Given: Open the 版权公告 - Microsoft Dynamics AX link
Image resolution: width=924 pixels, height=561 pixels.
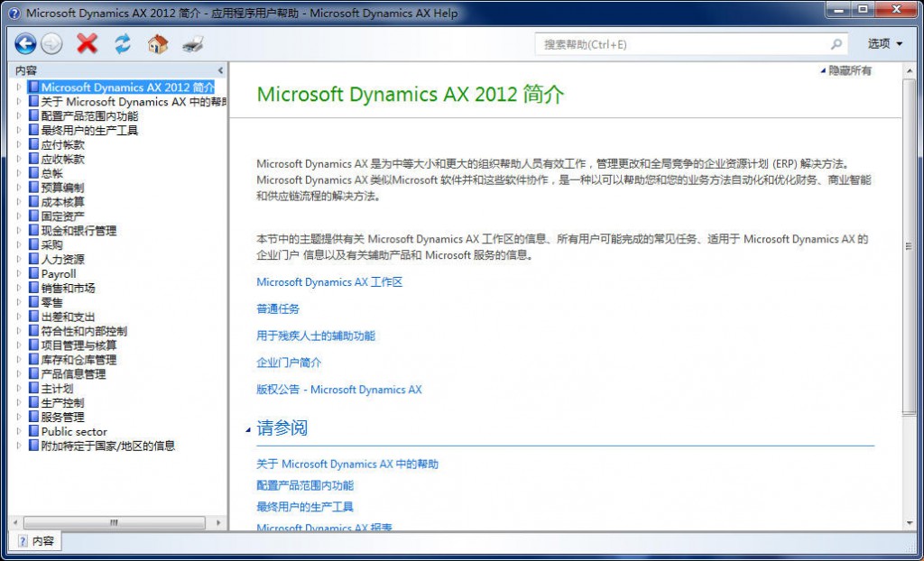Looking at the screenshot, I should coord(339,390).
